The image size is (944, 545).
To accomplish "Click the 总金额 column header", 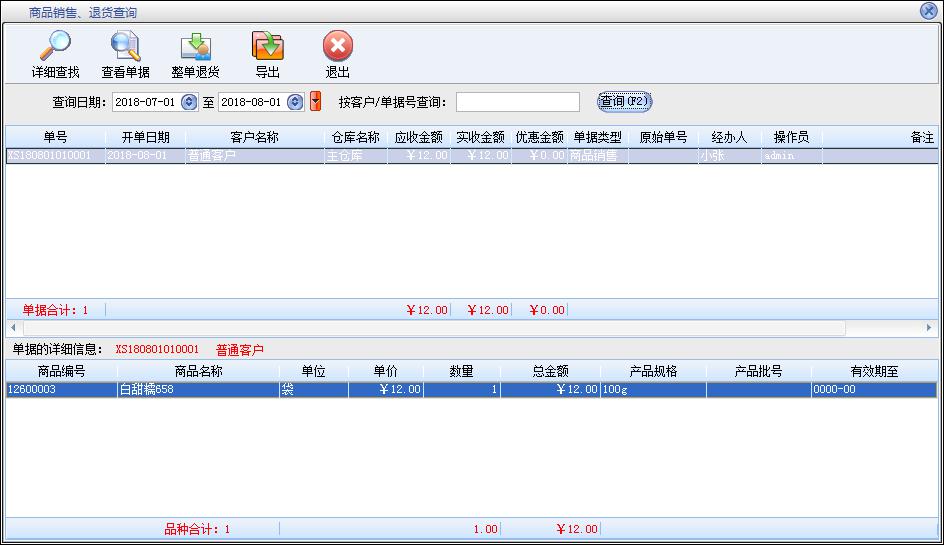I will coord(550,371).
